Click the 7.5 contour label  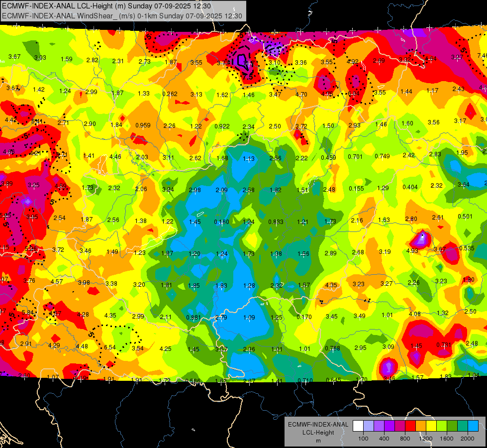coord(248,77)
